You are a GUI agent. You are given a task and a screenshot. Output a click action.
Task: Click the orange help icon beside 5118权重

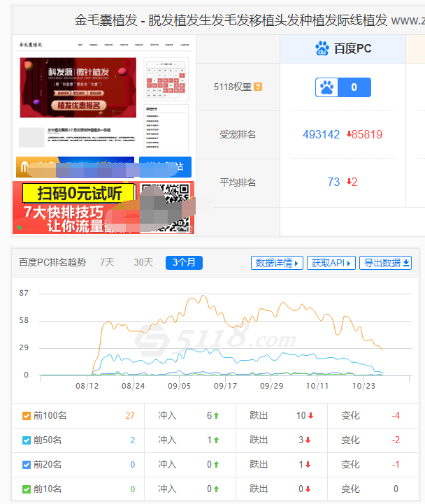click(258, 87)
